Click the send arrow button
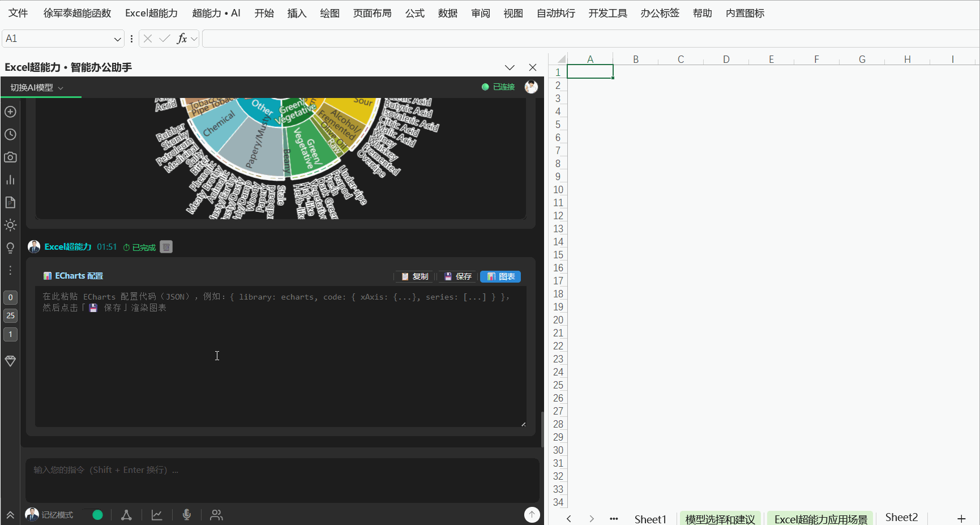This screenshot has height=525, width=980. 532,514
